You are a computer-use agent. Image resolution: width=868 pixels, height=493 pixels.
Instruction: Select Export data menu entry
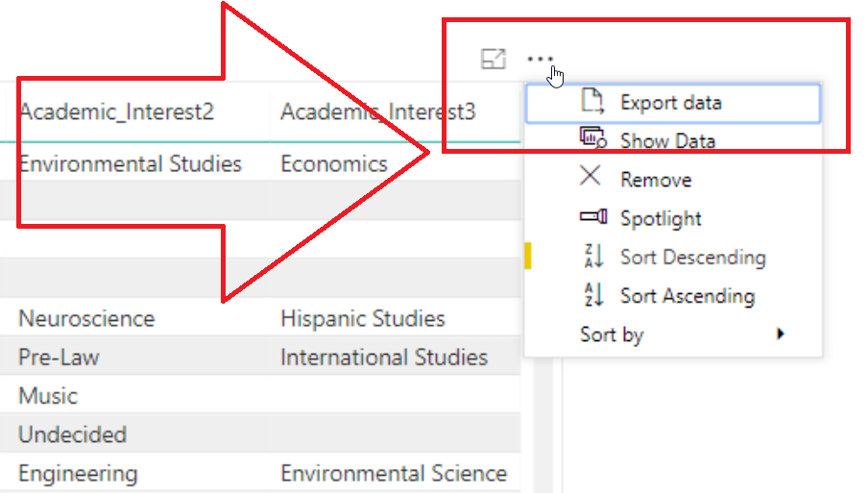click(x=672, y=103)
